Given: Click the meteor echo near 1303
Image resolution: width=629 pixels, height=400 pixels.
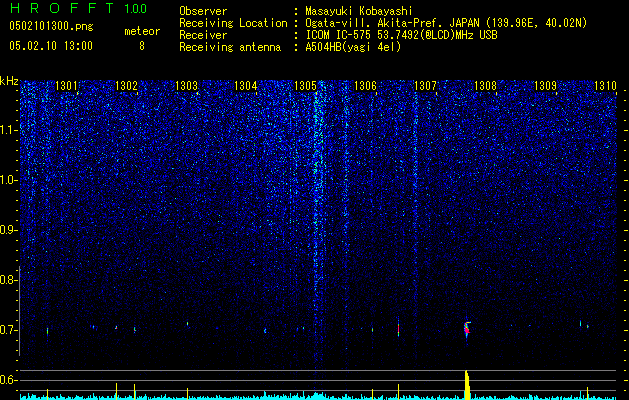Looking at the screenshot, I should tap(187, 323).
